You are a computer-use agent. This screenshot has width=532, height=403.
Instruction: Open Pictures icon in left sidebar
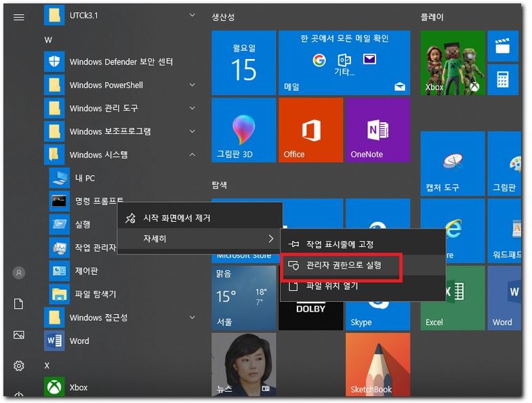point(19,334)
